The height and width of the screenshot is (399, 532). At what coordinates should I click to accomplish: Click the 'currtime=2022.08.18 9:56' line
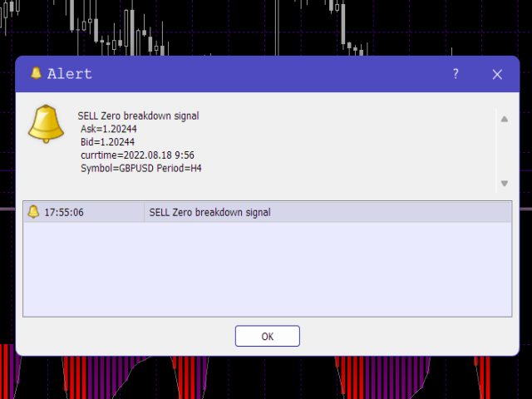click(x=137, y=155)
